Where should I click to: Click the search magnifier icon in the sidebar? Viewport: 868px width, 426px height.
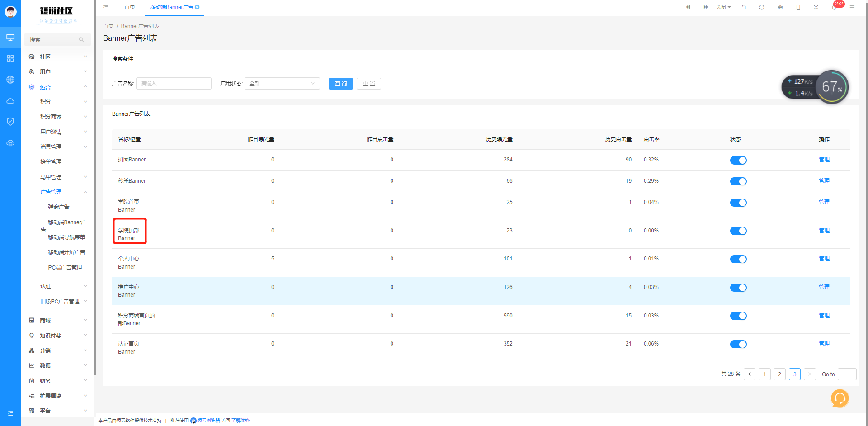[81, 40]
